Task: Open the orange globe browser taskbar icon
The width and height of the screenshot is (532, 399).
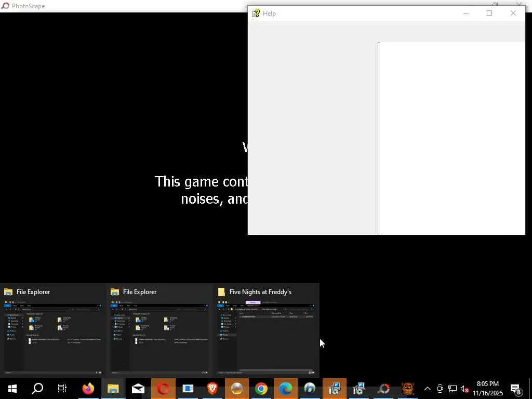Action: tap(237, 389)
